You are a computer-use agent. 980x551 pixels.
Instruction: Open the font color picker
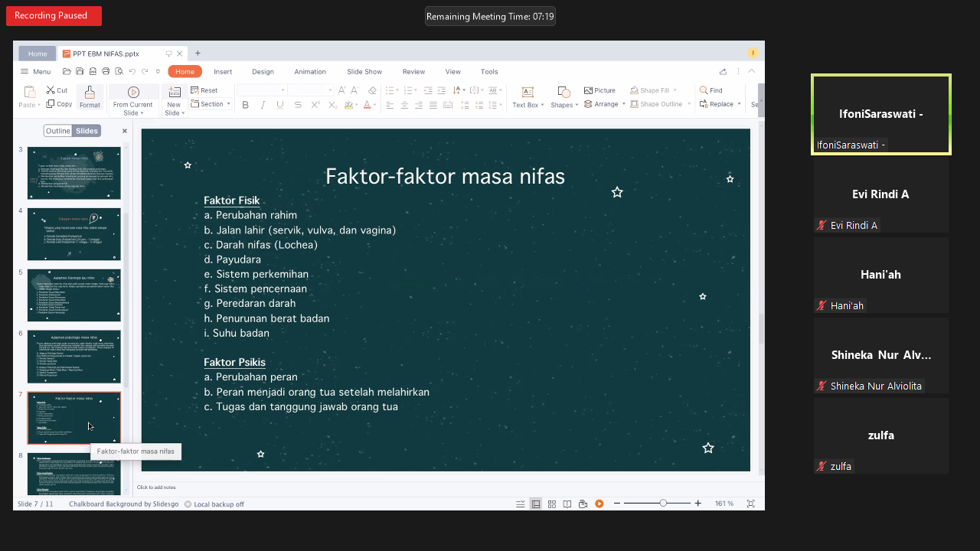(x=369, y=105)
